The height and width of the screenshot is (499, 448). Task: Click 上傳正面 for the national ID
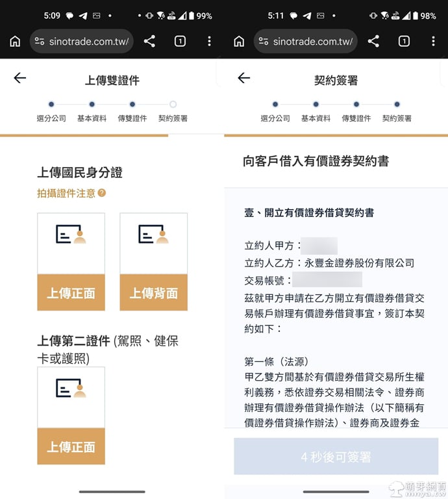click(x=71, y=292)
